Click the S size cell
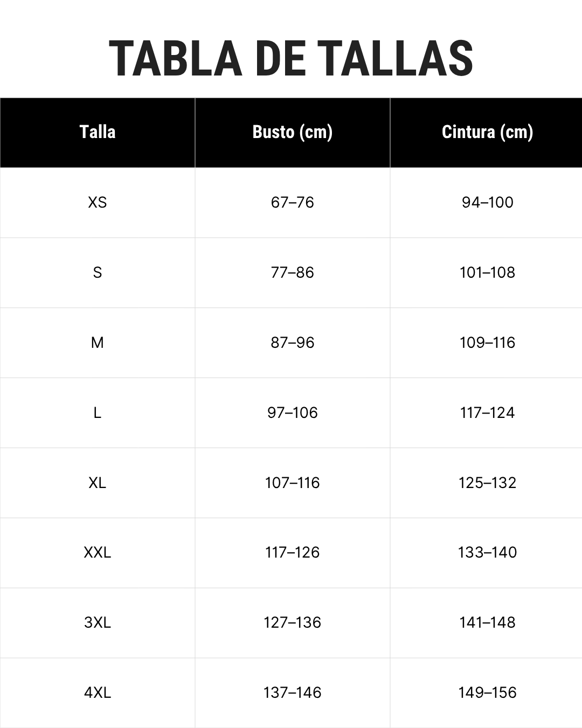This screenshot has height=728, width=582. (98, 272)
